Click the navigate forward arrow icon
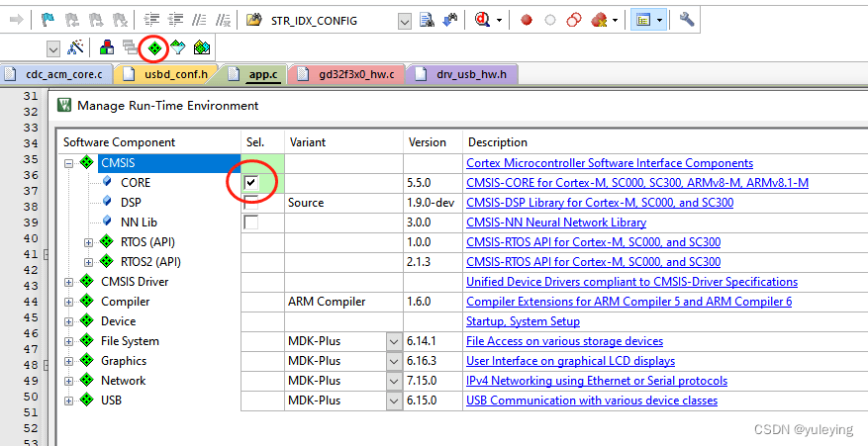Image resolution: width=868 pixels, height=446 pixels. pyautogui.click(x=17, y=21)
